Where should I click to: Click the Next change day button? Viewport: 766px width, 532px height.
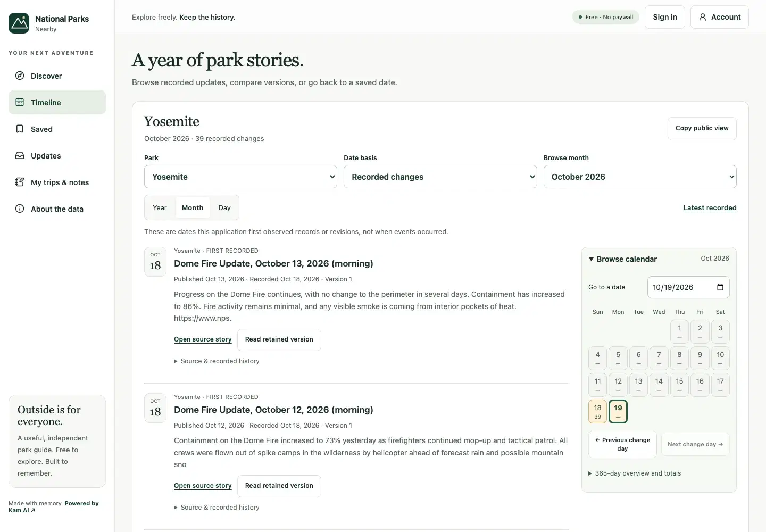695,444
